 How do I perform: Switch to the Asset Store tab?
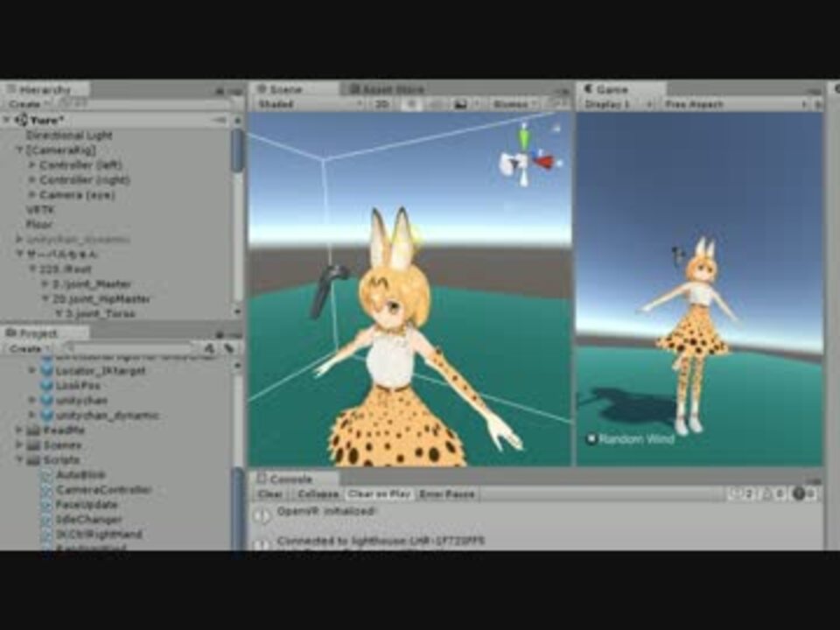386,89
